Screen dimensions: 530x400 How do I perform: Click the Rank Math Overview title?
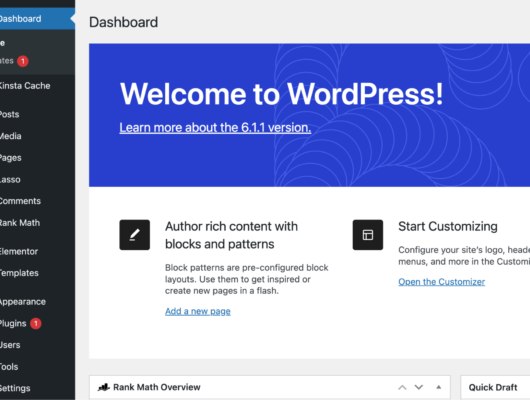(156, 387)
